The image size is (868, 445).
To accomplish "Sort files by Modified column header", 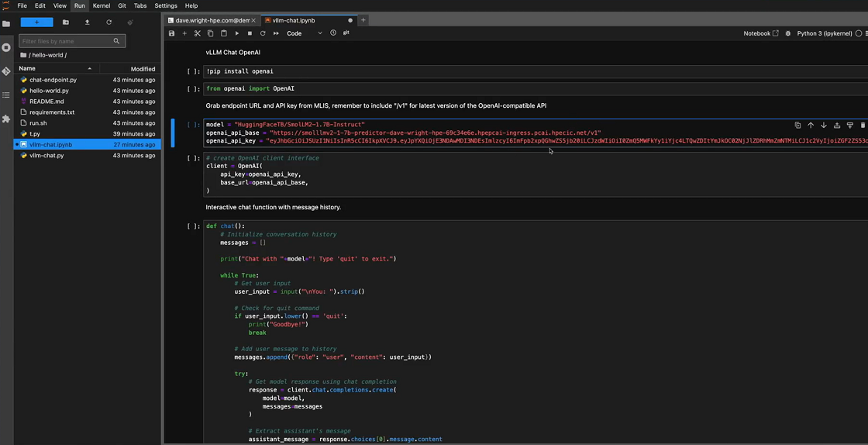I will [131, 69].
